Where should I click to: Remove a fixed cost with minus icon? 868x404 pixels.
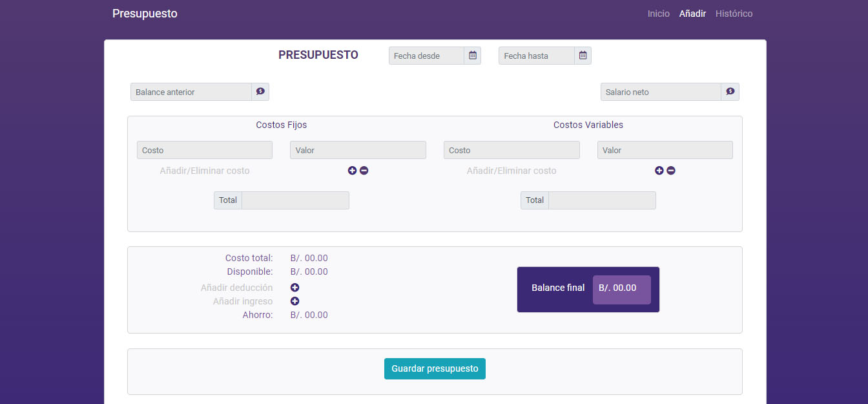[x=364, y=171]
